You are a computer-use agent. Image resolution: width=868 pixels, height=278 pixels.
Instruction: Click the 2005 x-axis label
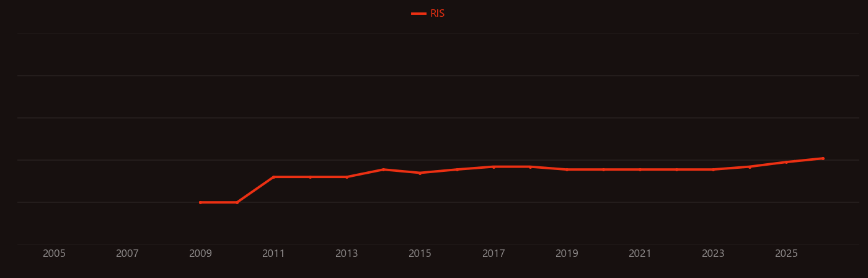[x=54, y=254]
